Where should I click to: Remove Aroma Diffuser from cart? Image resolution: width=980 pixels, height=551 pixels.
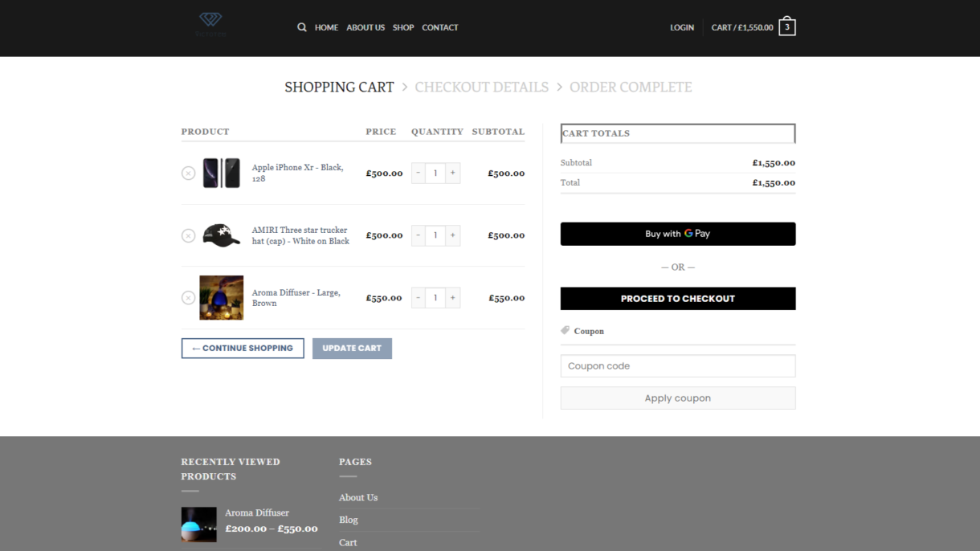188,298
